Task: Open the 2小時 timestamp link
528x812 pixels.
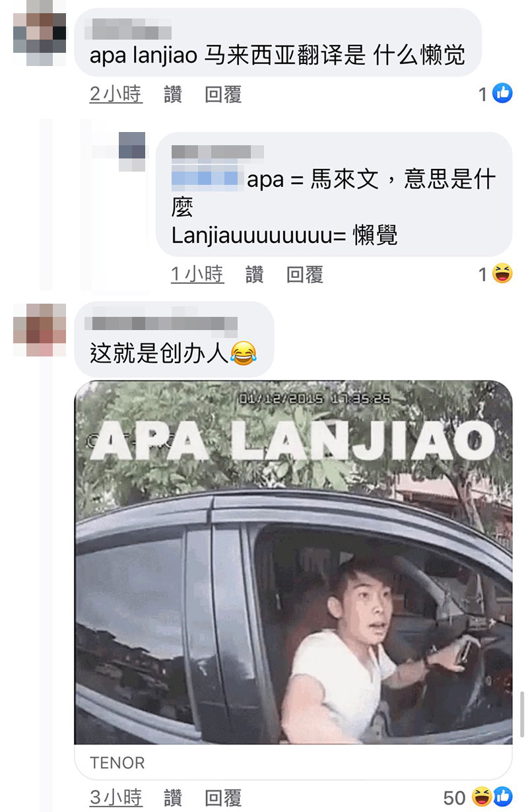Action: [x=116, y=94]
